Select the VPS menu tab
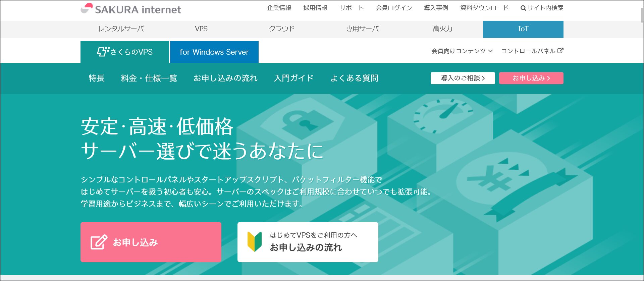644x281 pixels. pyautogui.click(x=201, y=29)
